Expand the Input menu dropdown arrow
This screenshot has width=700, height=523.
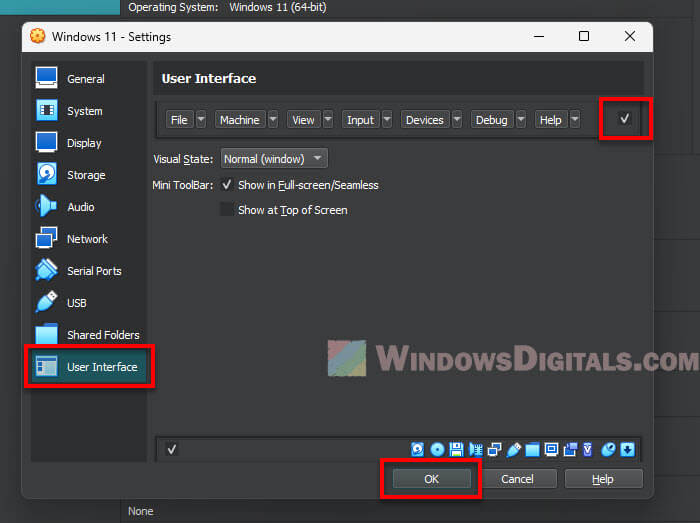[388, 120]
